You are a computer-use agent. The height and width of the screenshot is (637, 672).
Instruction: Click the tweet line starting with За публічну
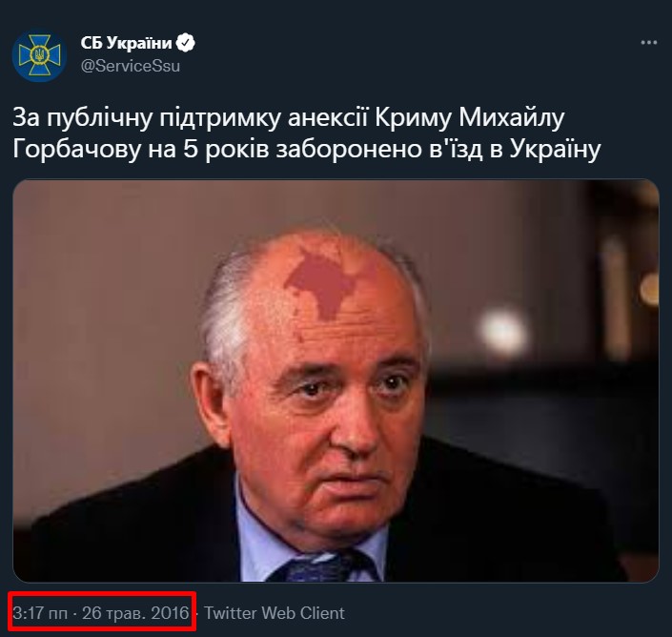[x=289, y=118]
